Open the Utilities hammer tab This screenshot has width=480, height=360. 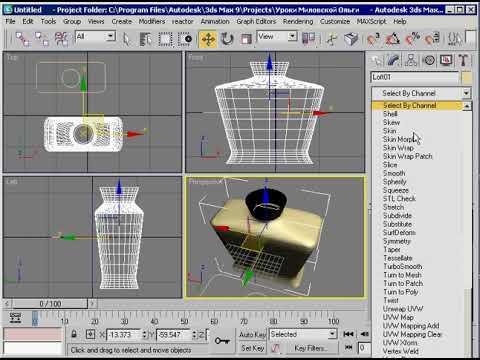(463, 60)
